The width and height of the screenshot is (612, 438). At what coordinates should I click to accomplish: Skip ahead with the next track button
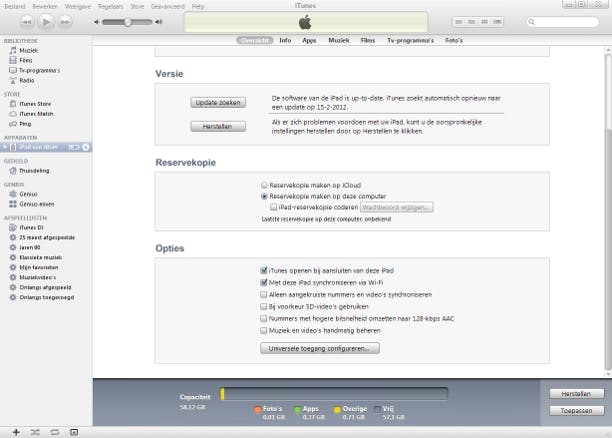65,22
